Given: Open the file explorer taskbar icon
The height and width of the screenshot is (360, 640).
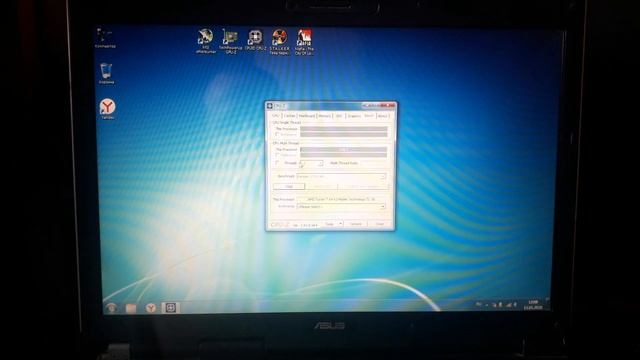Looking at the screenshot, I should click(131, 308).
